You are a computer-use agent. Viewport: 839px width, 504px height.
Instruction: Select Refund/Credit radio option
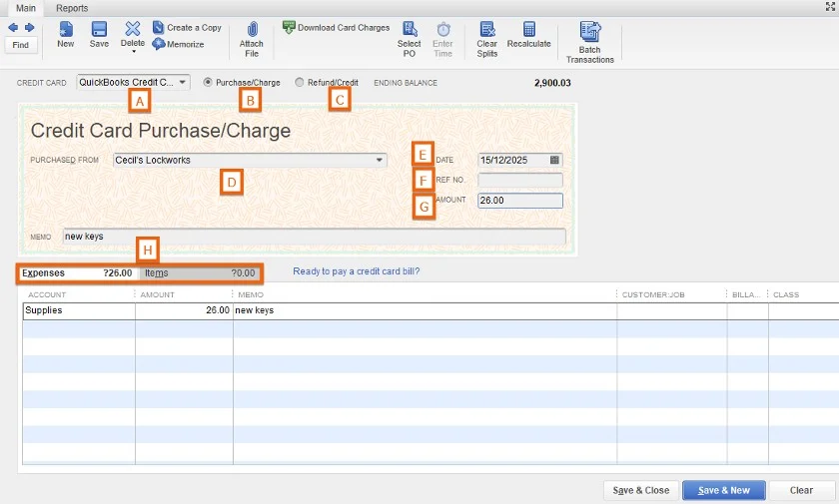click(x=299, y=82)
